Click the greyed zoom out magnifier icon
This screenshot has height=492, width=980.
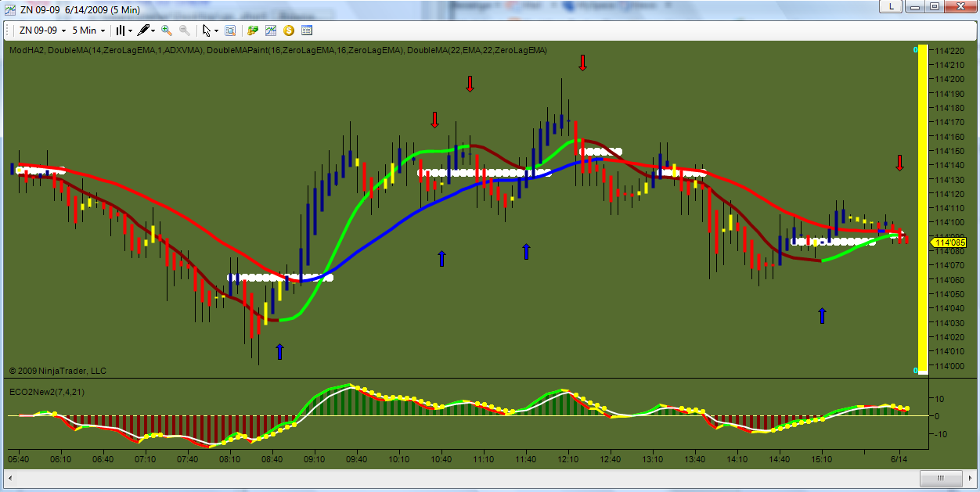pos(184,31)
